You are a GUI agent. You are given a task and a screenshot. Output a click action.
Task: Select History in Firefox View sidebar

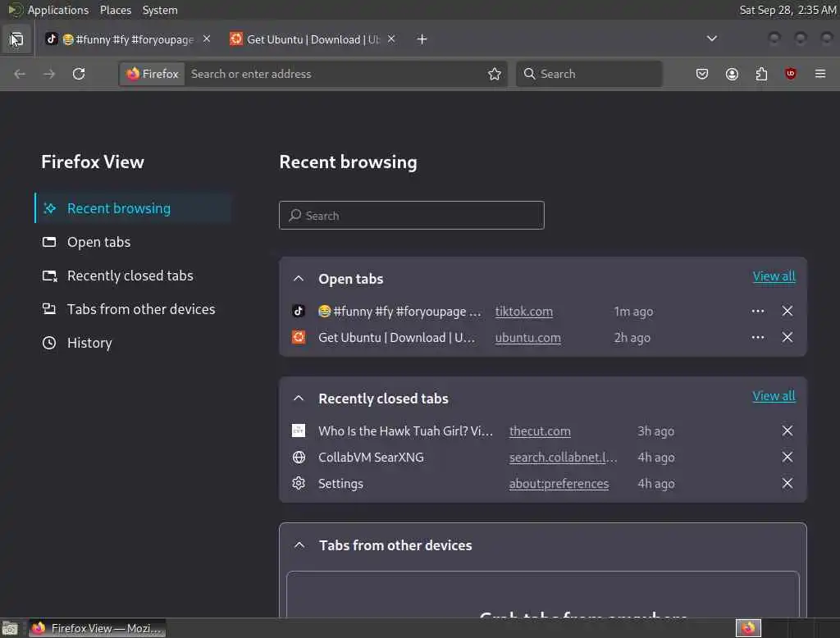tap(134, 343)
